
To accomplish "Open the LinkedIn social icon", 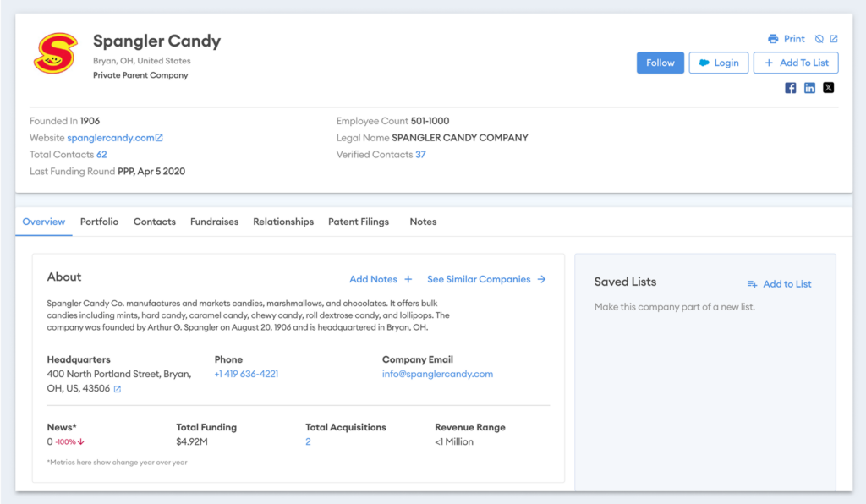I will coord(809,88).
